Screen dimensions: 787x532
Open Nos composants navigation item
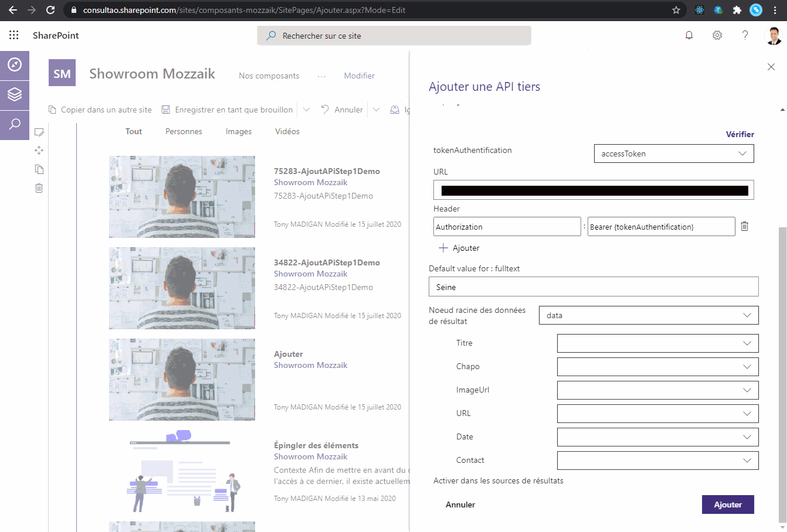tap(269, 76)
